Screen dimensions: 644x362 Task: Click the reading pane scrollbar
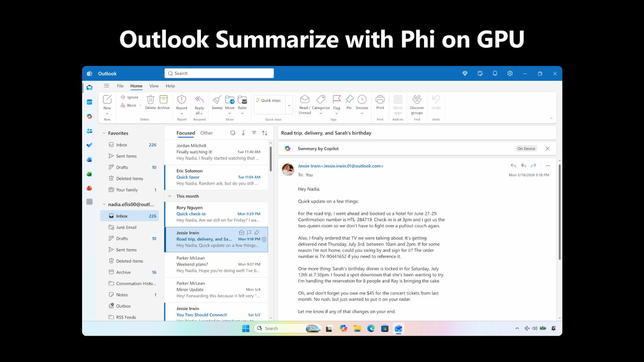tap(560, 212)
